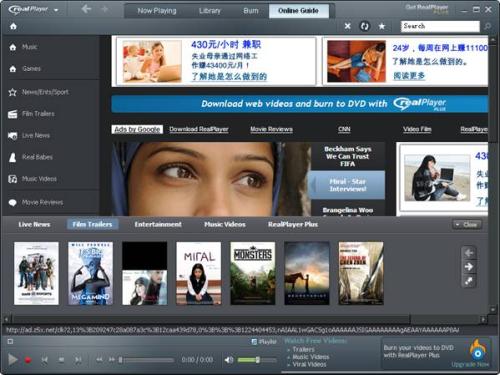The image size is (500, 375).
Task: Click the Stop button
Action: [x=61, y=360]
